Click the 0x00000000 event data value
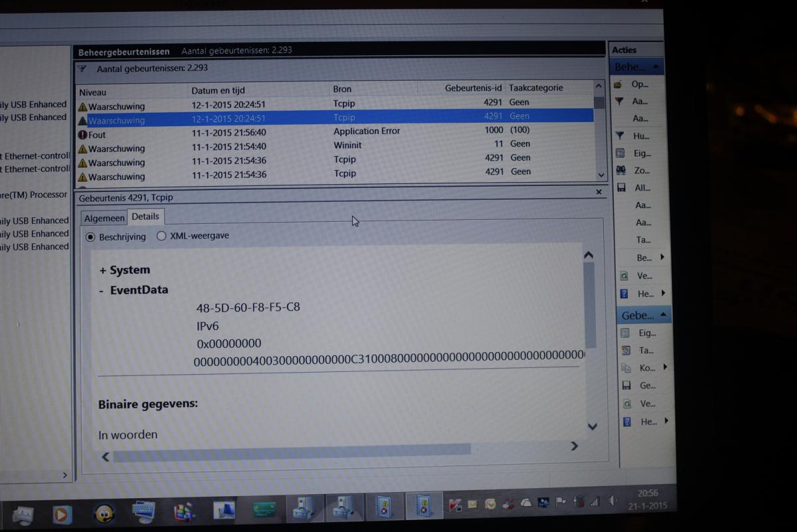The width and height of the screenshot is (797, 532). click(229, 343)
